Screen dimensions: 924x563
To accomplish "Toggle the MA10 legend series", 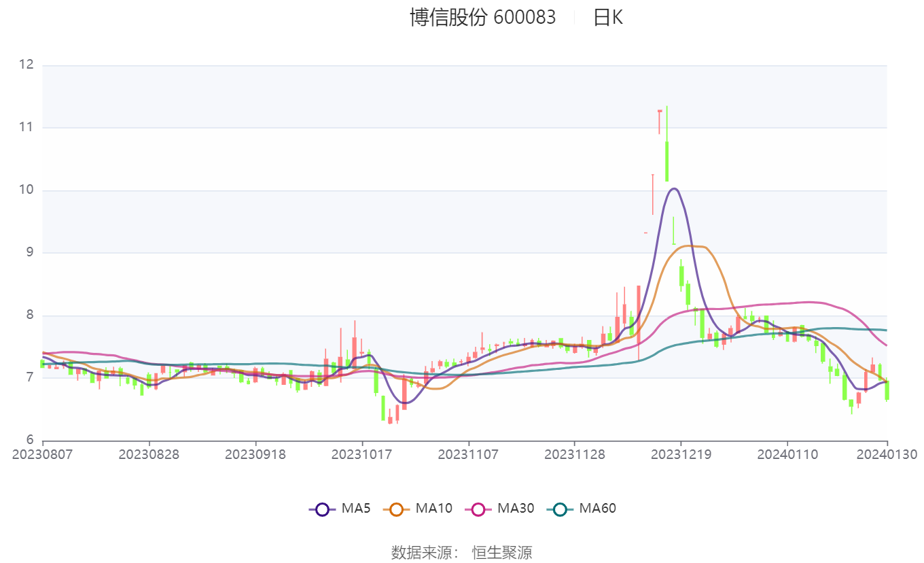I will pos(417,508).
